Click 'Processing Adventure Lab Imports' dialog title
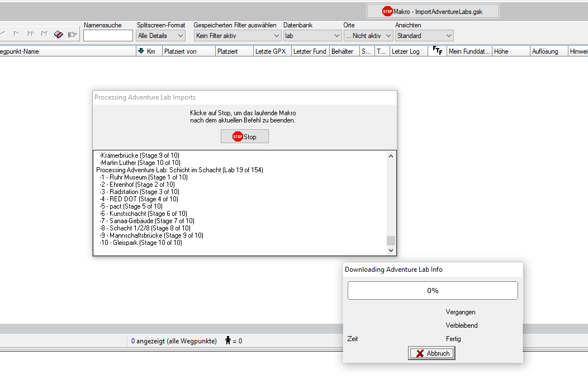 tap(145, 97)
